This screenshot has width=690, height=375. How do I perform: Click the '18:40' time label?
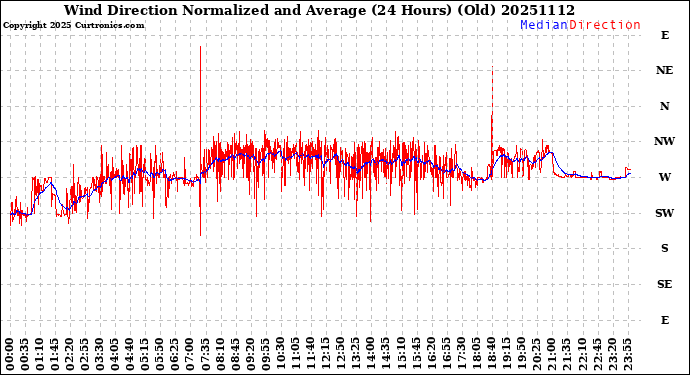coord(491,355)
